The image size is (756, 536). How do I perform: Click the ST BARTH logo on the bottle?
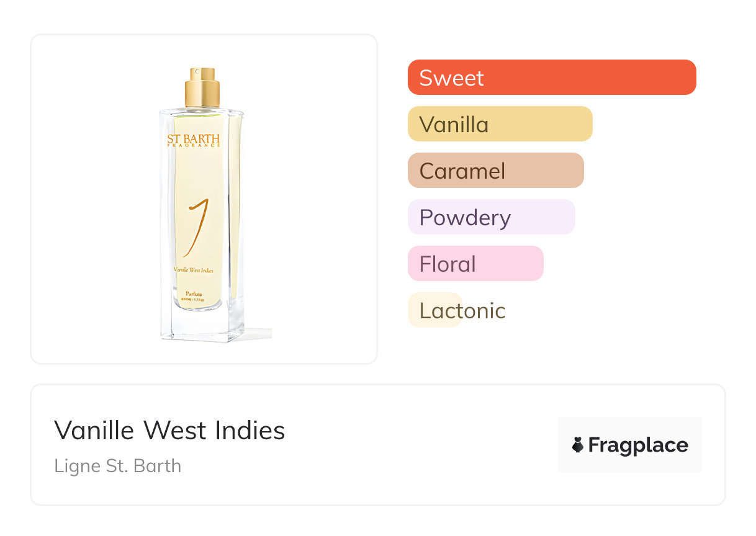pyautogui.click(x=193, y=140)
